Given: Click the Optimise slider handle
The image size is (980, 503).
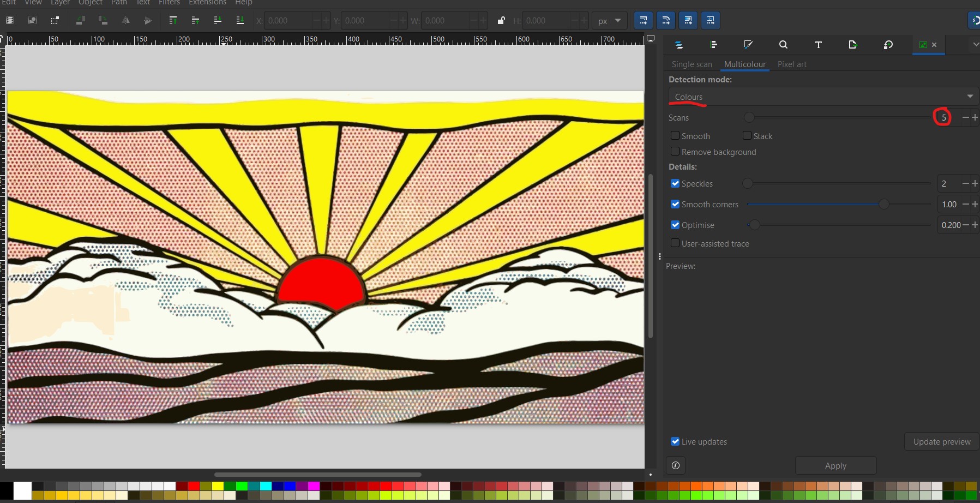Looking at the screenshot, I should tap(754, 225).
